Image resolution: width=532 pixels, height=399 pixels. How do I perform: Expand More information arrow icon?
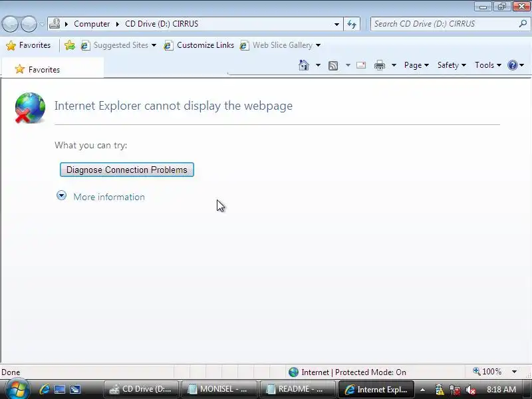pyautogui.click(x=61, y=196)
